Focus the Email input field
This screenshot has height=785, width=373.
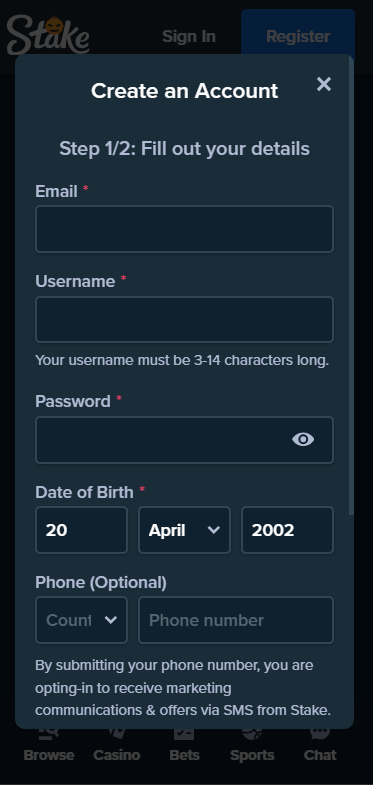pos(184,229)
